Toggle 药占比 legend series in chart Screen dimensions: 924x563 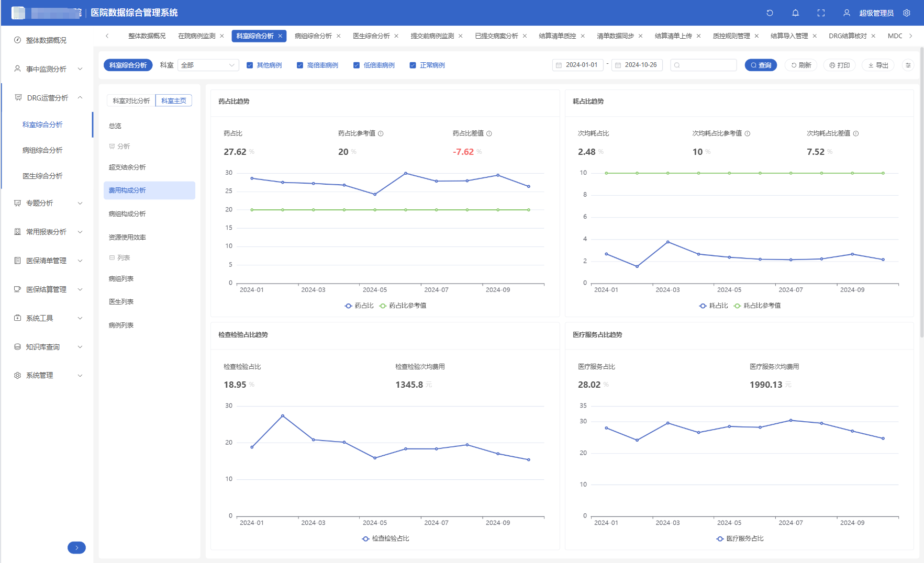coord(359,306)
